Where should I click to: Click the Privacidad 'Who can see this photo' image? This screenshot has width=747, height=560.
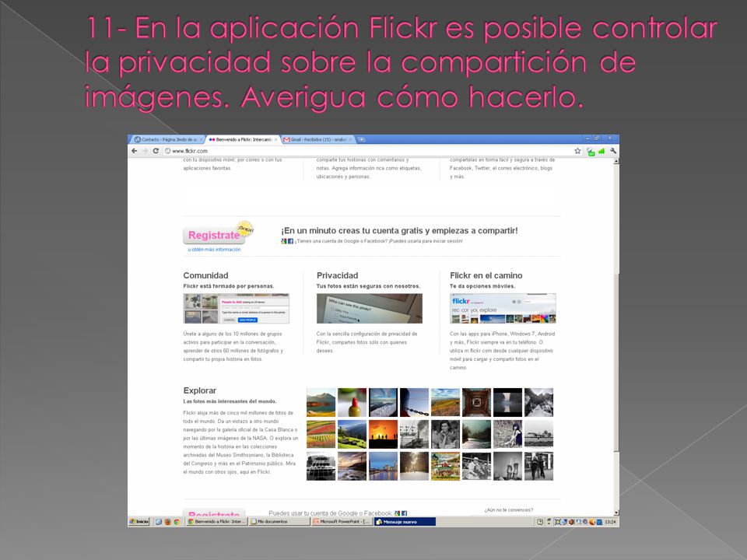[x=369, y=309]
